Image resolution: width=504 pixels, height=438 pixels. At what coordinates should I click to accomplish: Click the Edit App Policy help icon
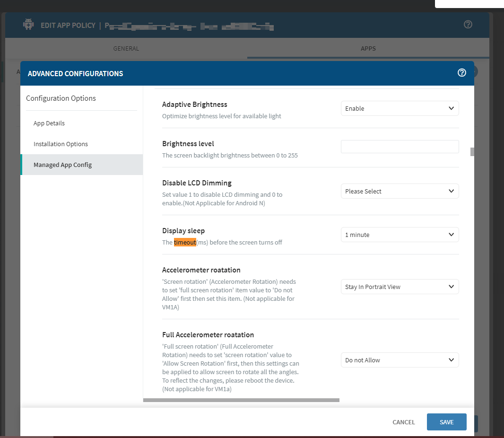pyautogui.click(x=468, y=25)
